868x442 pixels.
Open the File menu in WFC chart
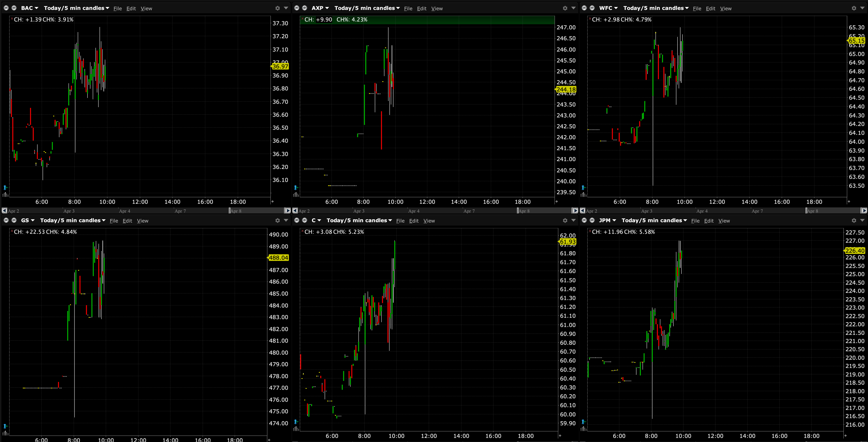697,8
